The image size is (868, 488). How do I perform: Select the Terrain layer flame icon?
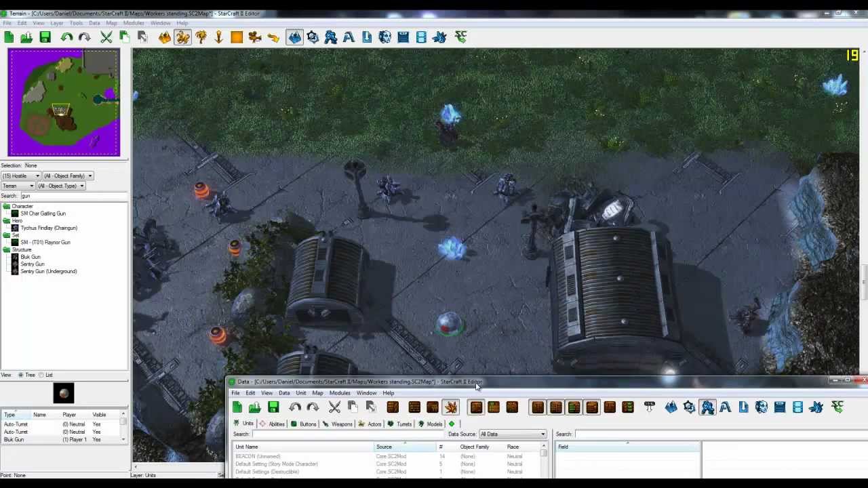(165, 37)
